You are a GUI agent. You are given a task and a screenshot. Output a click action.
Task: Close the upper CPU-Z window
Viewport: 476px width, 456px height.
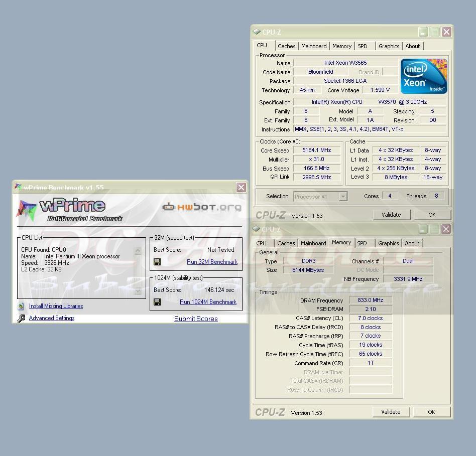[446, 32]
